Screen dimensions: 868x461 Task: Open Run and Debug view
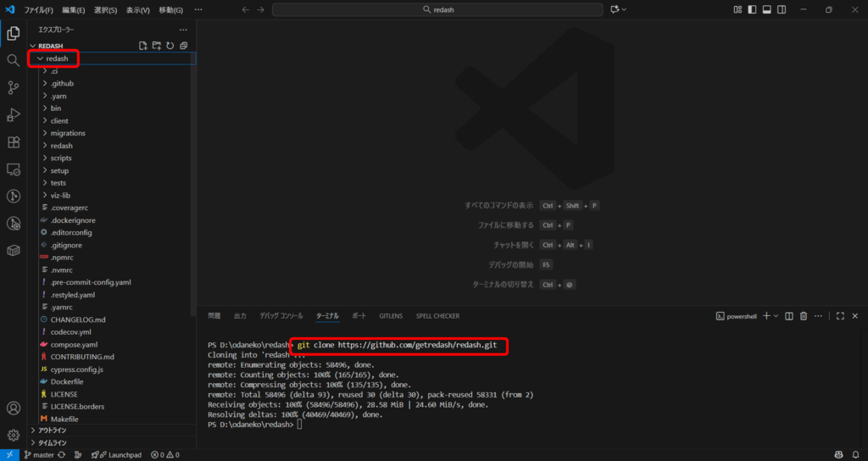pyautogui.click(x=13, y=114)
